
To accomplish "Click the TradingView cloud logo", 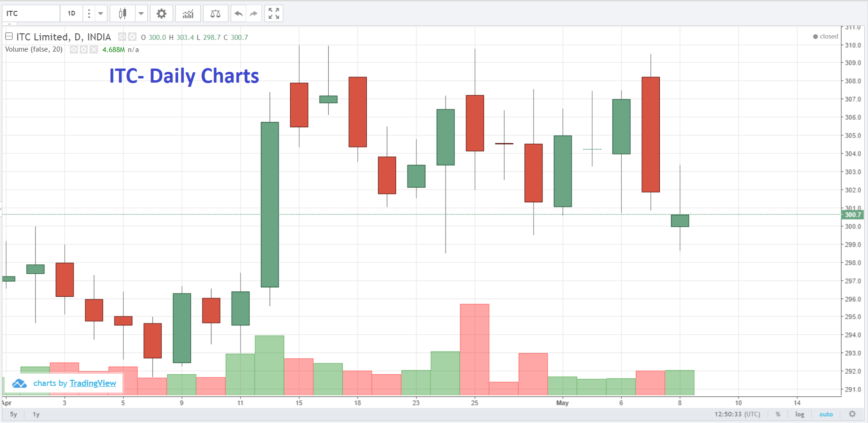I will pyautogui.click(x=19, y=384).
